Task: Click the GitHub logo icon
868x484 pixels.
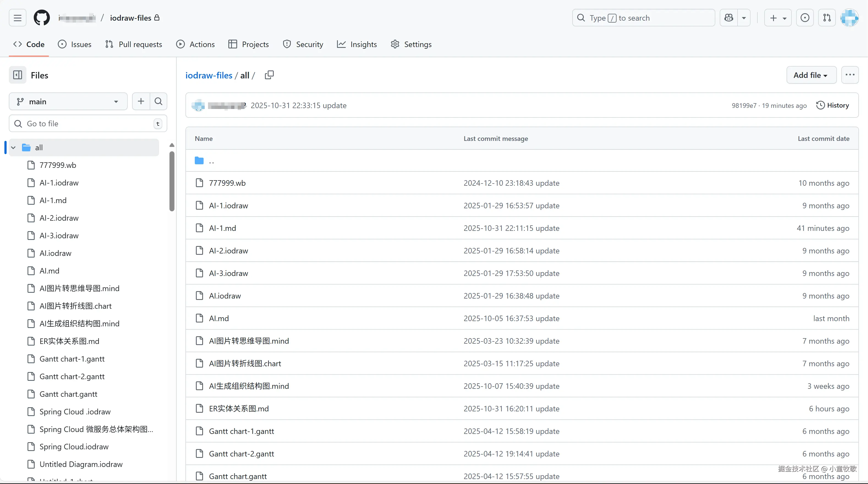Action: tap(42, 18)
